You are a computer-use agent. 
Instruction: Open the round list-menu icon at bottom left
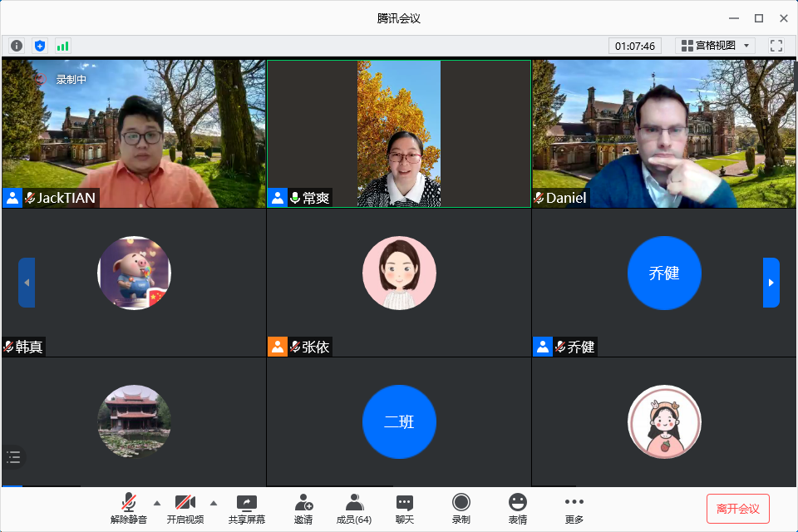coord(14,456)
